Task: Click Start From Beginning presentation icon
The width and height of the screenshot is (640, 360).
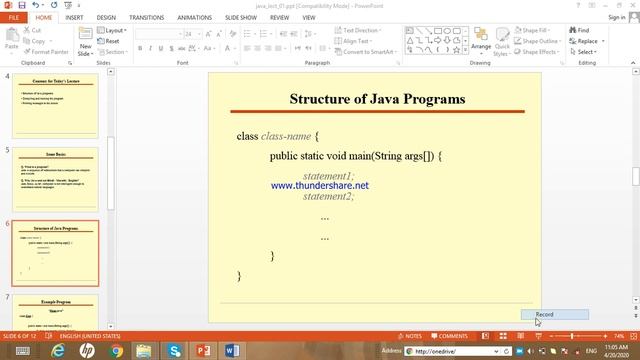Action: tap(68, 5)
